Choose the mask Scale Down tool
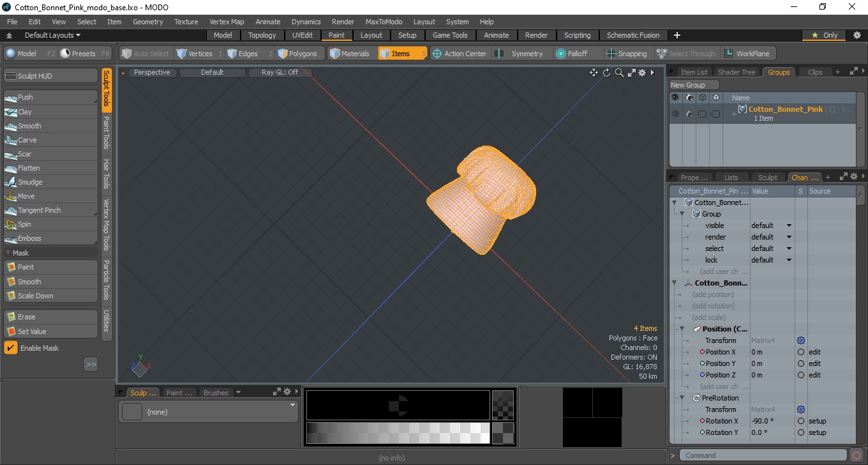 coord(51,296)
